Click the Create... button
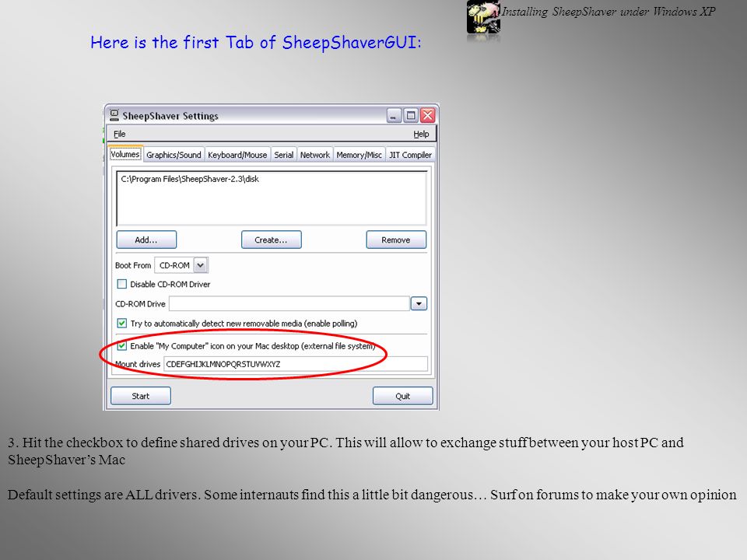The image size is (747, 560). (x=271, y=240)
